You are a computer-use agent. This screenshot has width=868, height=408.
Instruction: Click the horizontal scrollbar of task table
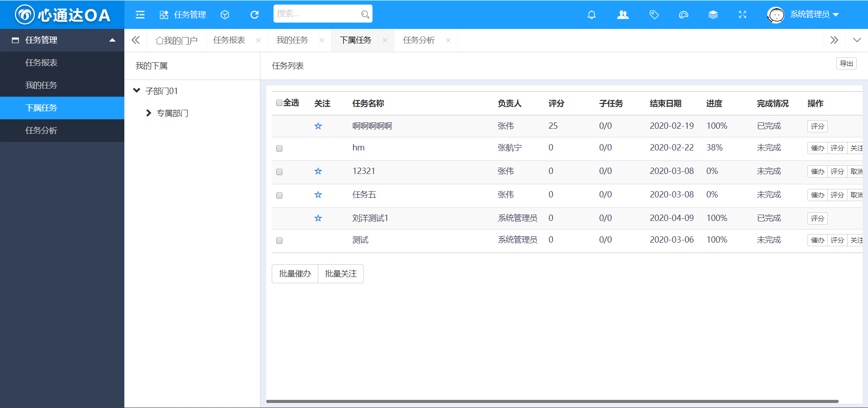tap(552, 401)
